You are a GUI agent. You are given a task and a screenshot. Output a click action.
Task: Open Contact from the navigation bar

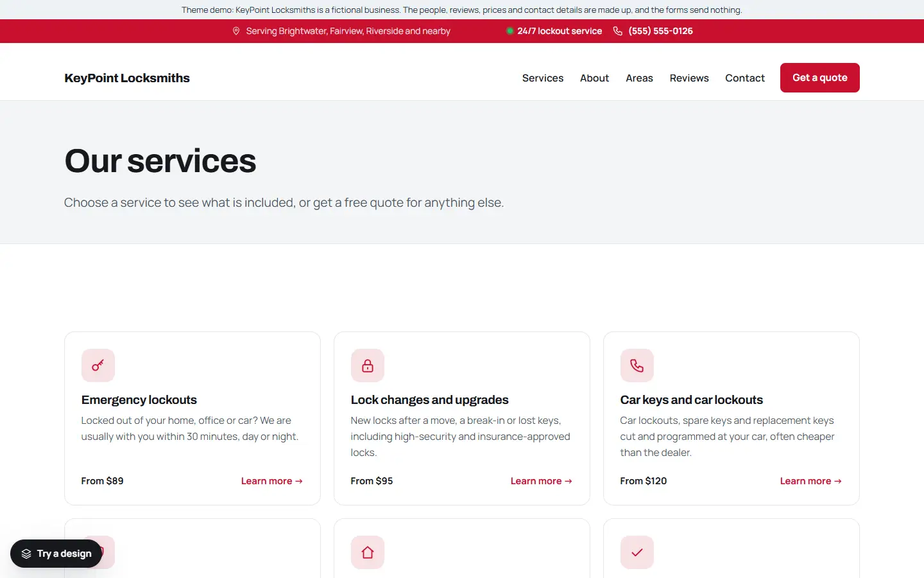[x=745, y=78]
